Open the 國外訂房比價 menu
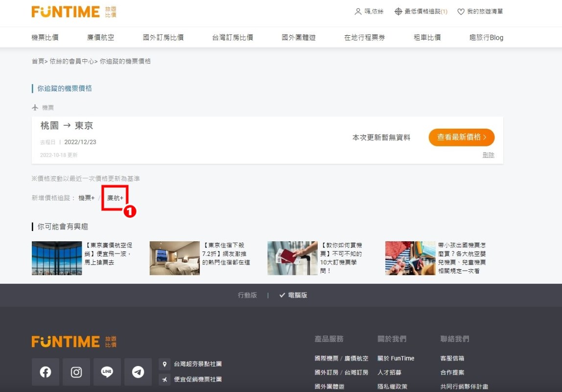 coord(163,37)
